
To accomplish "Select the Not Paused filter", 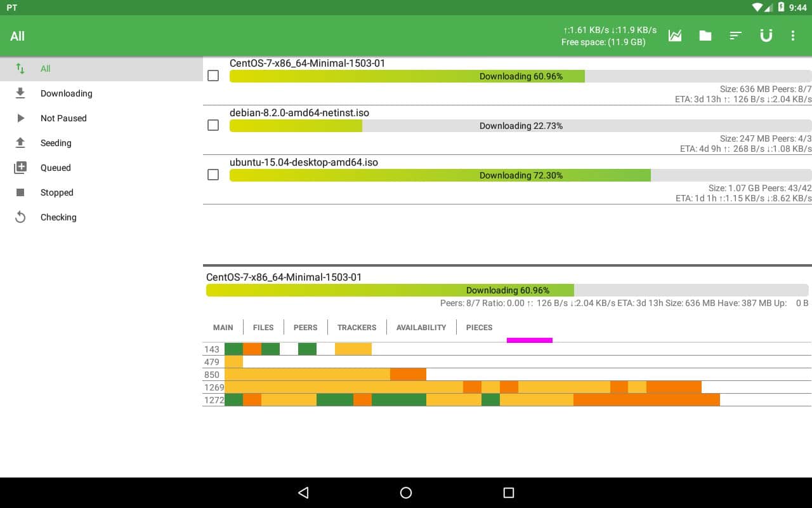I will click(x=63, y=118).
